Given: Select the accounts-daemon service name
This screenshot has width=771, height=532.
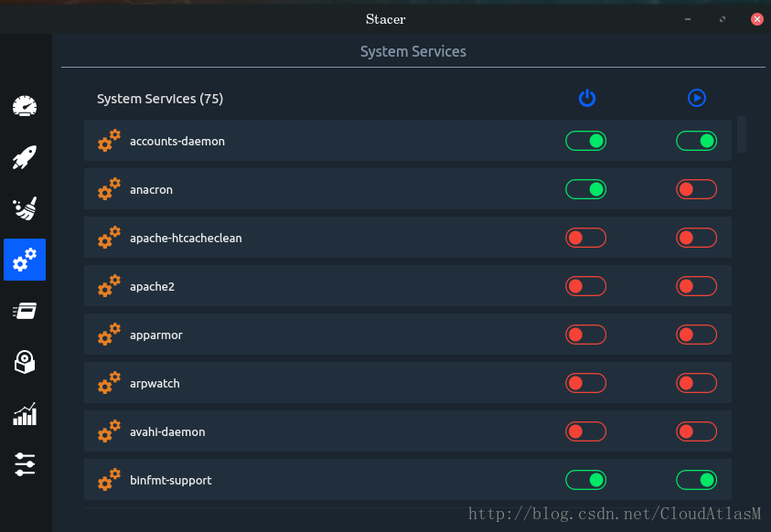Looking at the screenshot, I should tap(177, 142).
